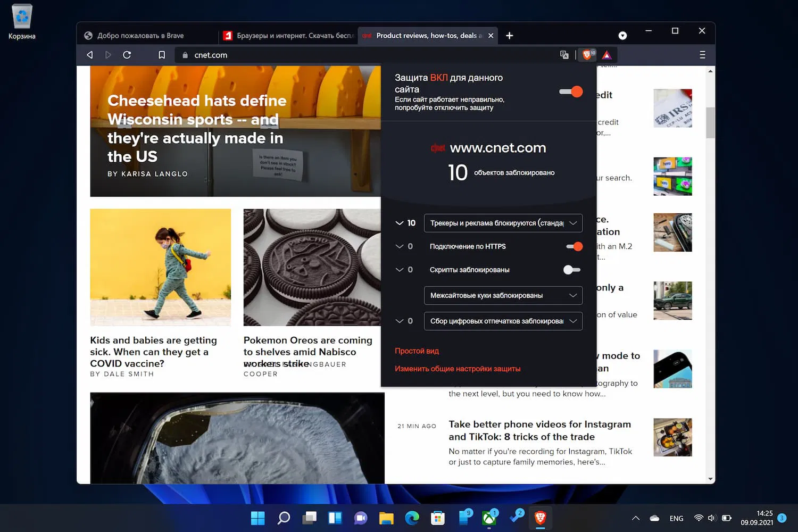
Task: Click the cnet.com address bar field
Action: tap(367, 55)
